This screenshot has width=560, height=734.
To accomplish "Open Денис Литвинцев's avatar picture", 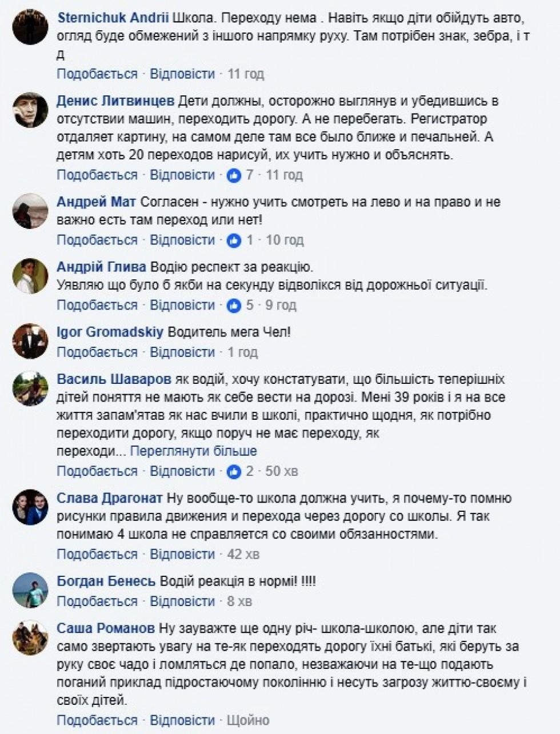I will 30,110.
